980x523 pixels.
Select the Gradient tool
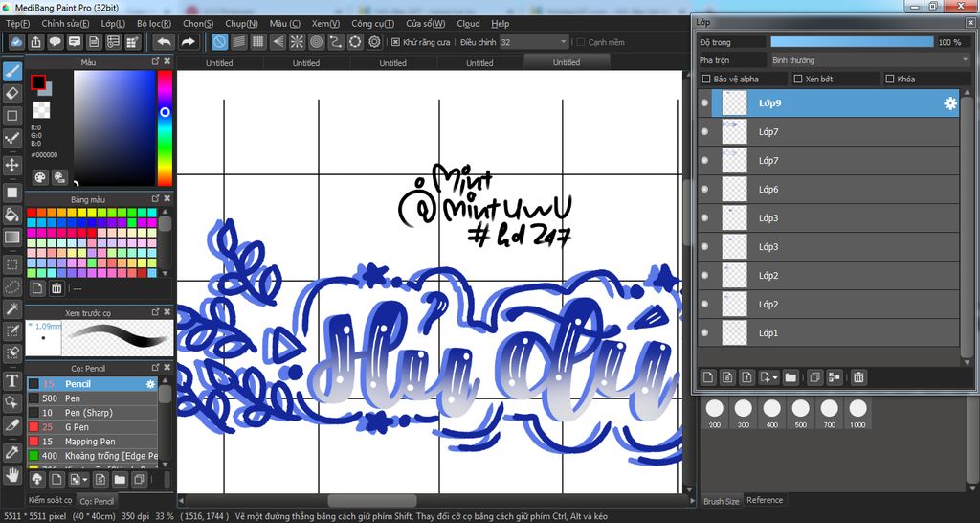[11, 238]
